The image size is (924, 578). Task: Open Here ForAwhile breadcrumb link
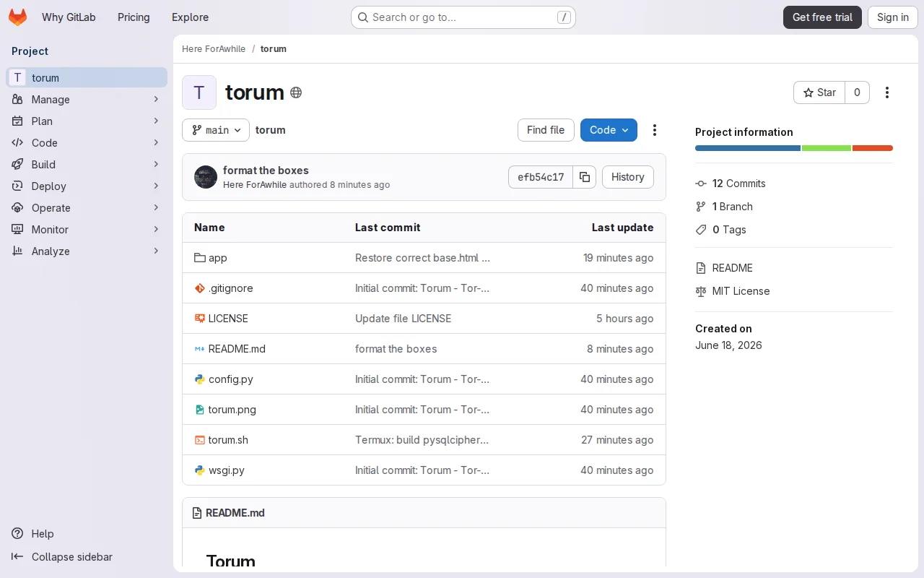point(214,48)
